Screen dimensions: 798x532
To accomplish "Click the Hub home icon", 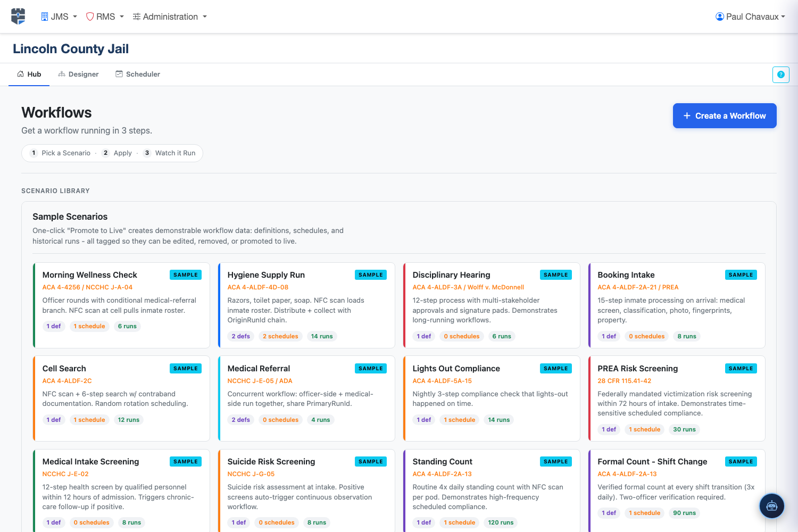I will [21, 74].
